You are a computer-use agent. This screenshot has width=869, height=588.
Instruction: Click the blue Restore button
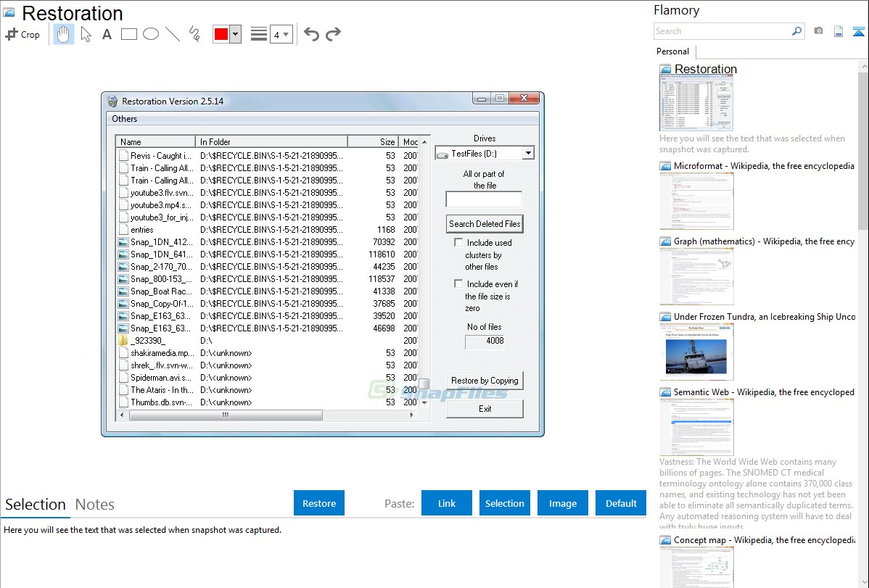click(x=319, y=503)
